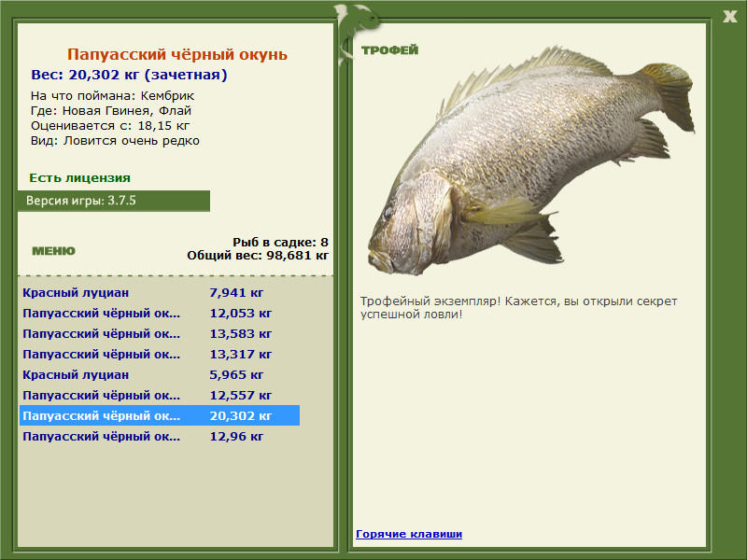Open the Горячие клавиши link
Image resolution: width=747 pixels, height=560 pixels.
pyautogui.click(x=409, y=534)
